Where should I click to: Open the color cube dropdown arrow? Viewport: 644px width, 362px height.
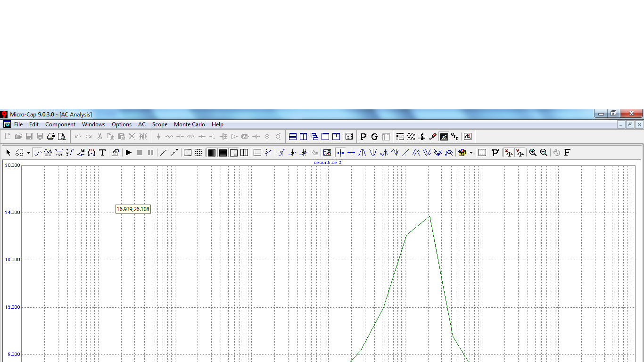click(x=471, y=153)
